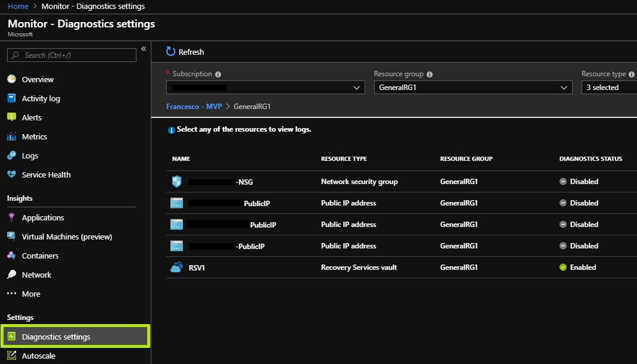
Task: Click the Resource type info icon
Action: (x=631, y=74)
